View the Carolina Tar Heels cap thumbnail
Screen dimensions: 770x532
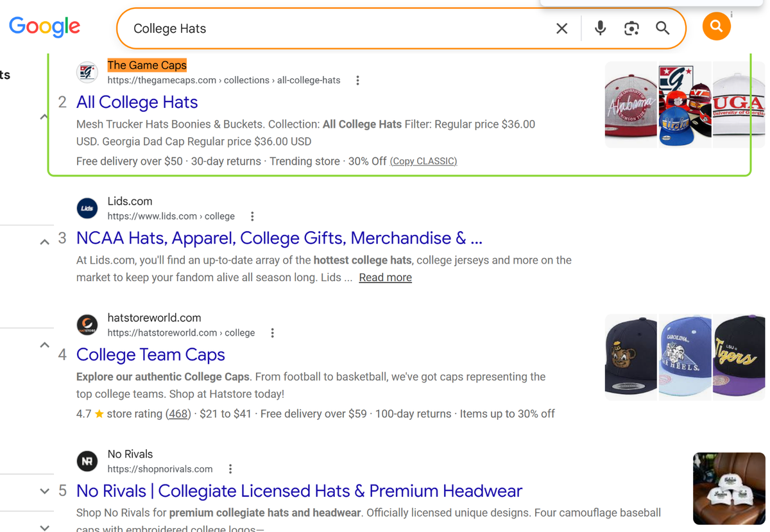tap(685, 357)
